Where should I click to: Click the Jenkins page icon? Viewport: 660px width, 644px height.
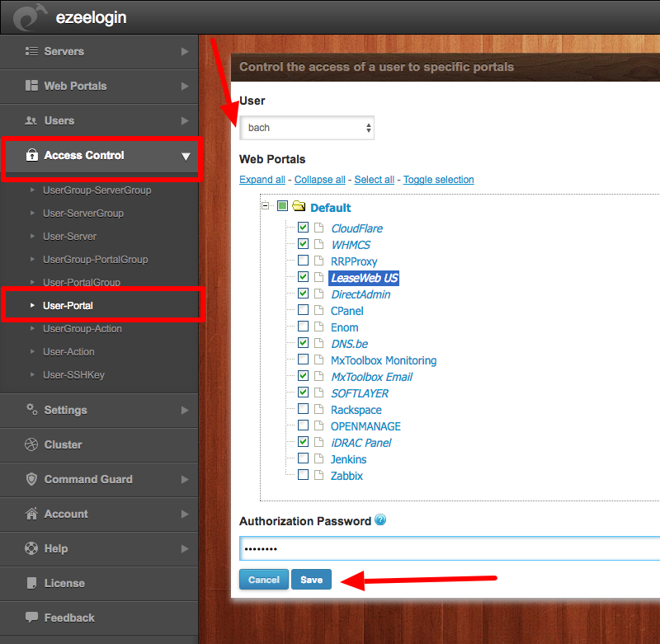(x=319, y=458)
